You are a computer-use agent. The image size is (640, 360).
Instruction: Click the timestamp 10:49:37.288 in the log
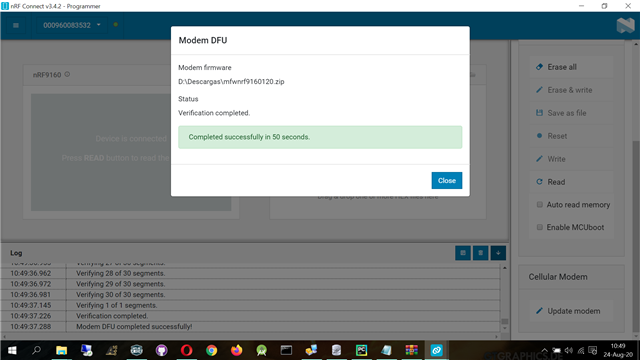(x=31, y=327)
